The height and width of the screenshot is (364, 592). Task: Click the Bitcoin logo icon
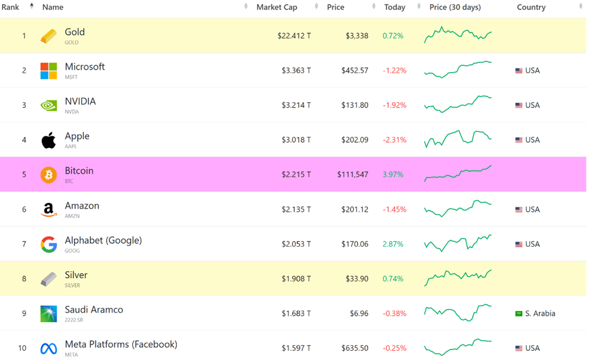[48, 175]
